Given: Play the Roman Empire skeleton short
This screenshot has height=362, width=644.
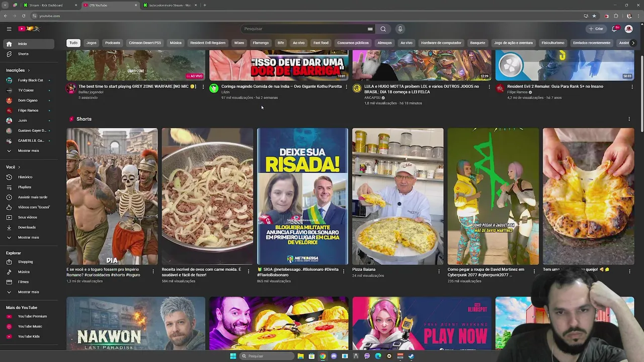Looking at the screenshot, I should [x=112, y=196].
